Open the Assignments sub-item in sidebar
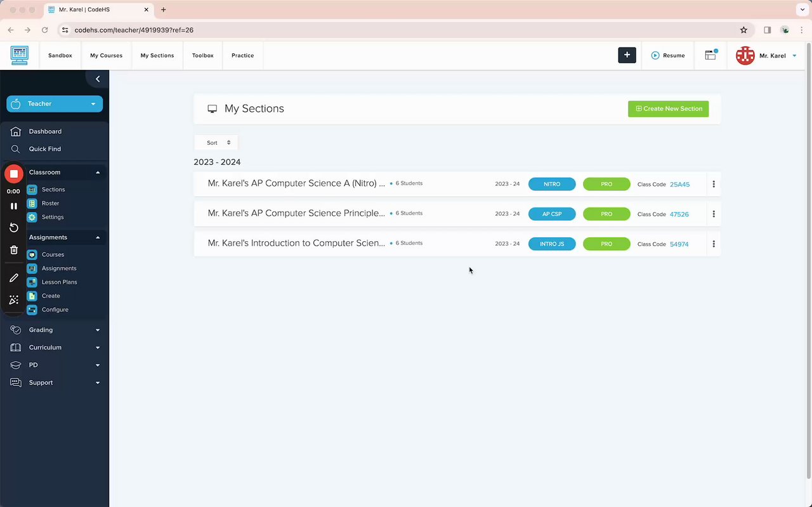 pyautogui.click(x=59, y=268)
